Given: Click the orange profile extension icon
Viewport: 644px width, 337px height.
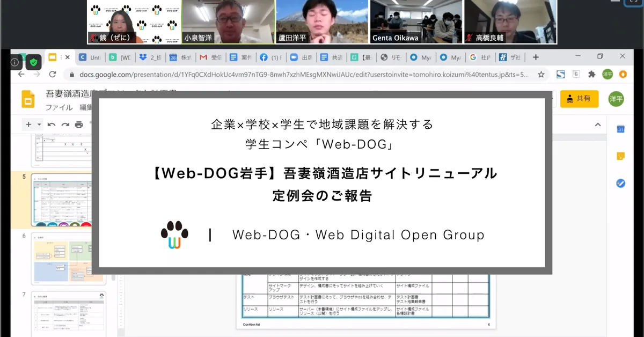Looking at the screenshot, I should click(623, 75).
